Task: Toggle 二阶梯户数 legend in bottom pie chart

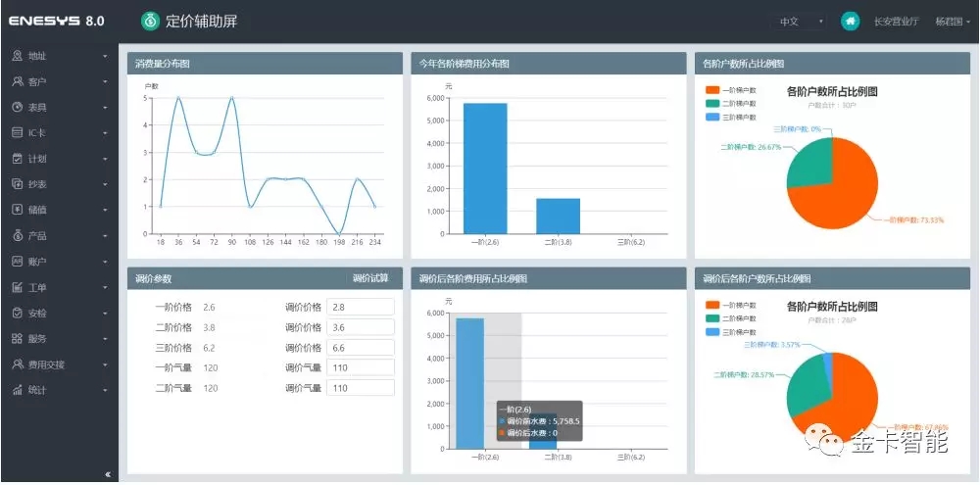Action: pyautogui.click(x=731, y=318)
